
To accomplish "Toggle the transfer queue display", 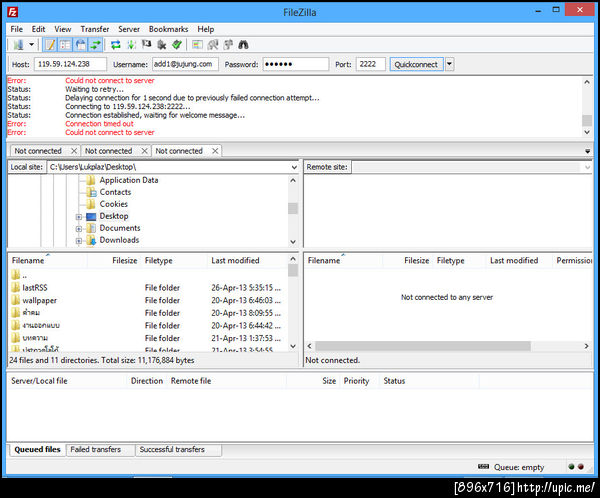I will (96, 45).
